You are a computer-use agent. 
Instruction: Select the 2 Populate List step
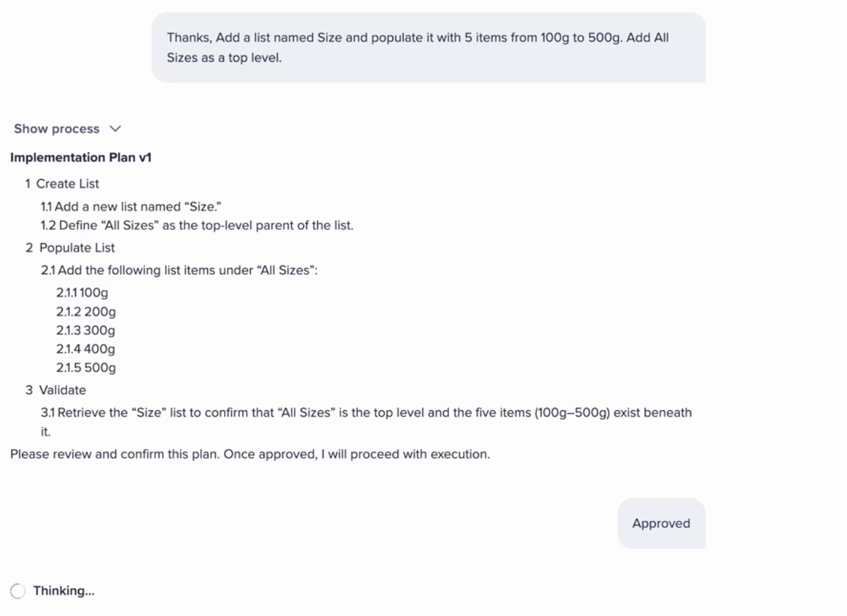70,248
